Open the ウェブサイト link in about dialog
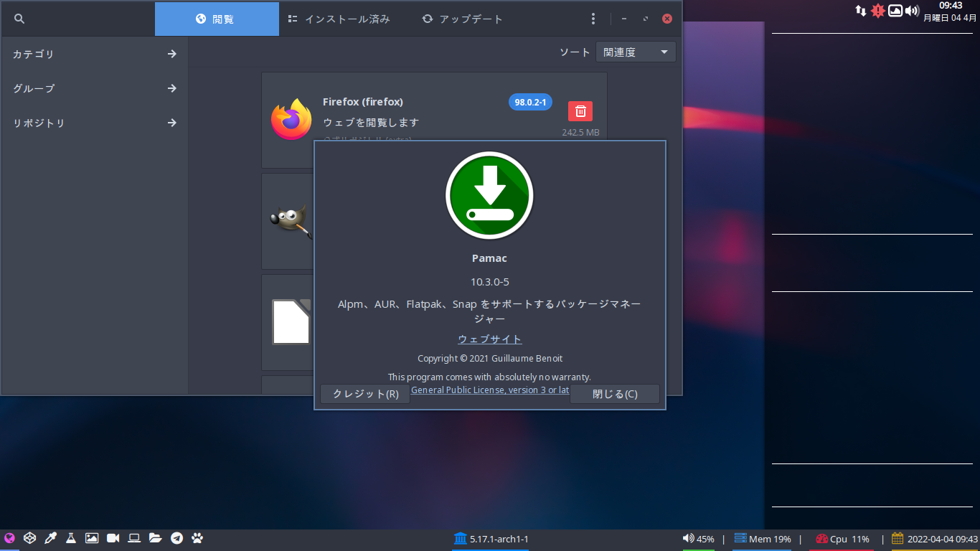Image resolution: width=980 pixels, height=551 pixels. (x=490, y=339)
